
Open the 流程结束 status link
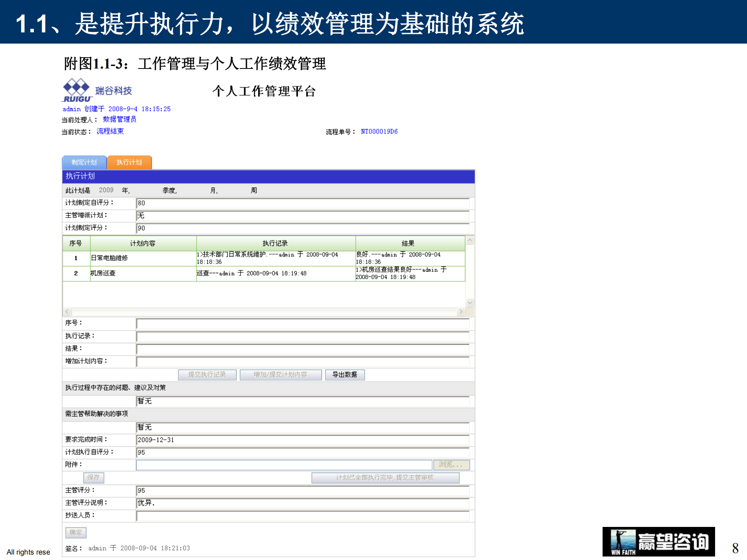(110, 131)
